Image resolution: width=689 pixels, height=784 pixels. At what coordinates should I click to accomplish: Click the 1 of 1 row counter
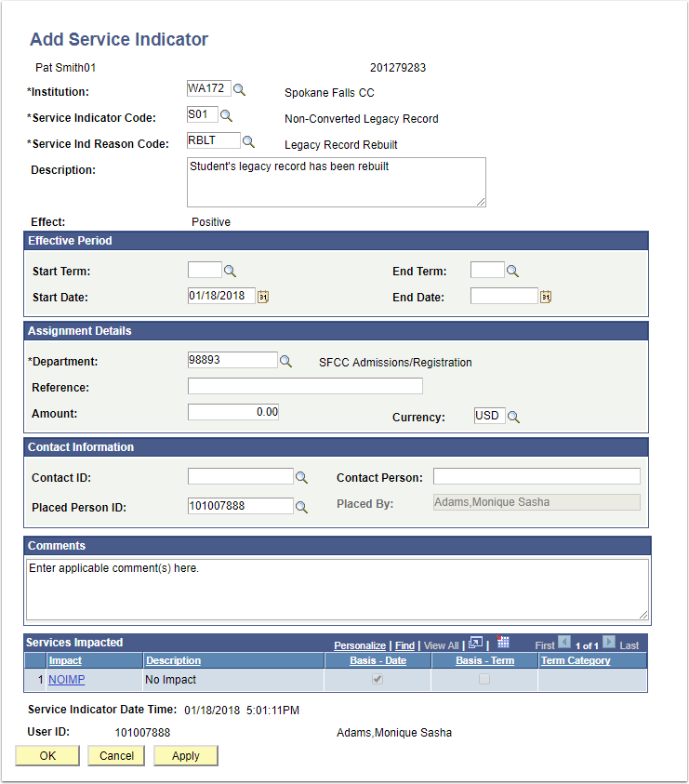(587, 645)
